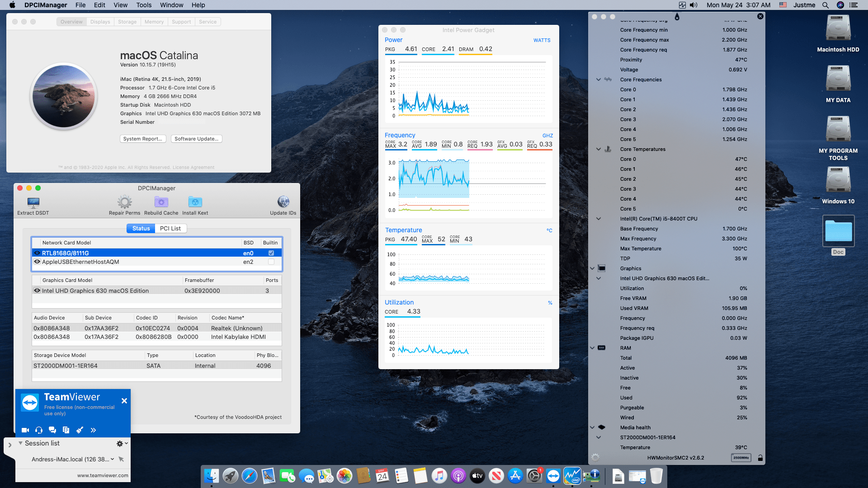Open the Session list gear dropdown
This screenshot has width=868, height=488.
tap(122, 444)
